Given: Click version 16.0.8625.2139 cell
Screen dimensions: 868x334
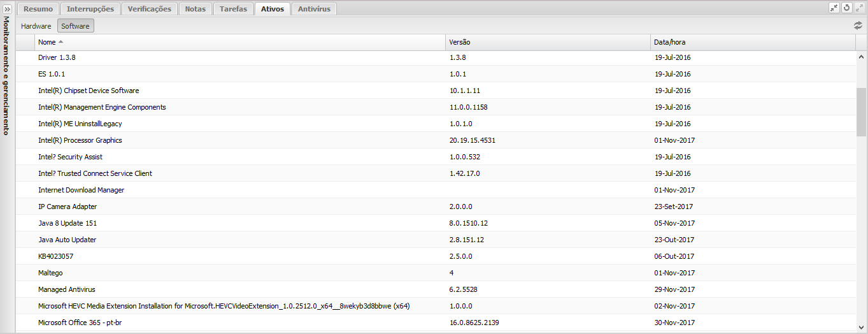Looking at the screenshot, I should (x=474, y=323).
